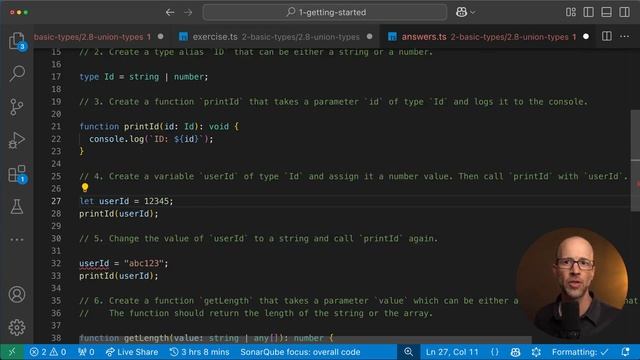The width and height of the screenshot is (640, 360).
Task: Show additional views ellipsis in activity bar
Action: 17,240
